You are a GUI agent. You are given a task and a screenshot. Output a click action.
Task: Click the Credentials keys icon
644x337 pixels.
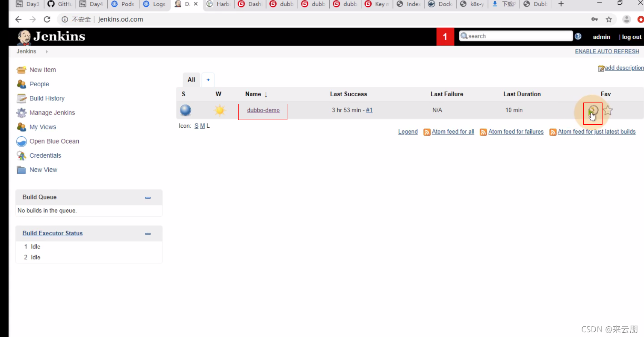pyautogui.click(x=21, y=155)
